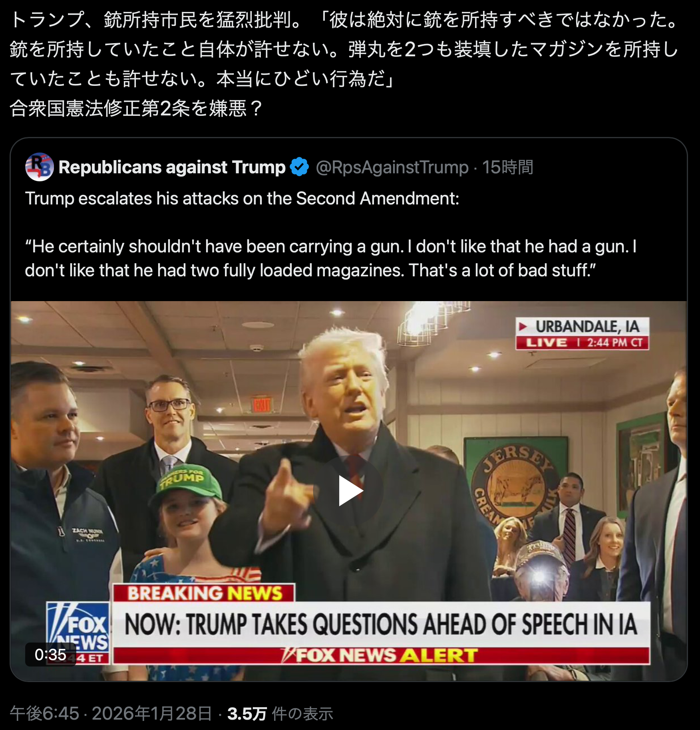Click the URBANDALE, IA live location banner
The height and width of the screenshot is (730, 700).
(x=582, y=333)
